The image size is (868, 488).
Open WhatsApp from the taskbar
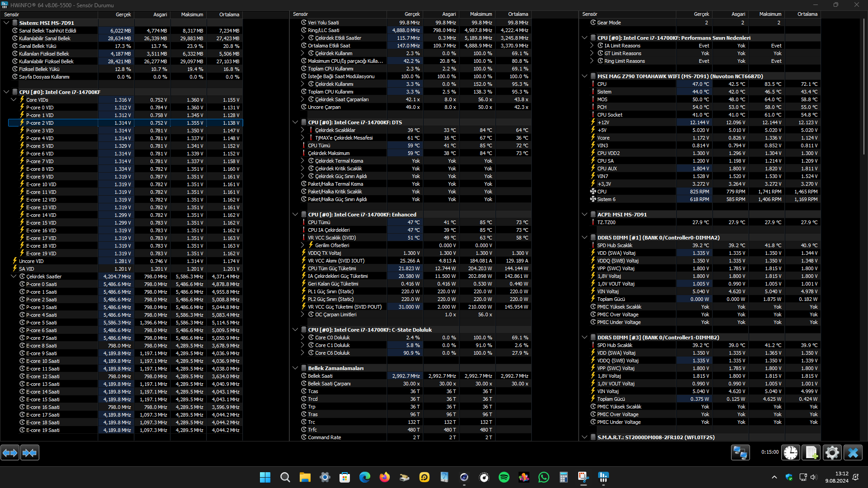tap(544, 477)
